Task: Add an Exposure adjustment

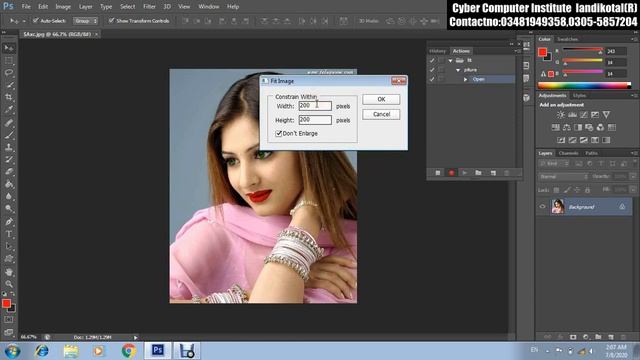Action: [x=595, y=115]
